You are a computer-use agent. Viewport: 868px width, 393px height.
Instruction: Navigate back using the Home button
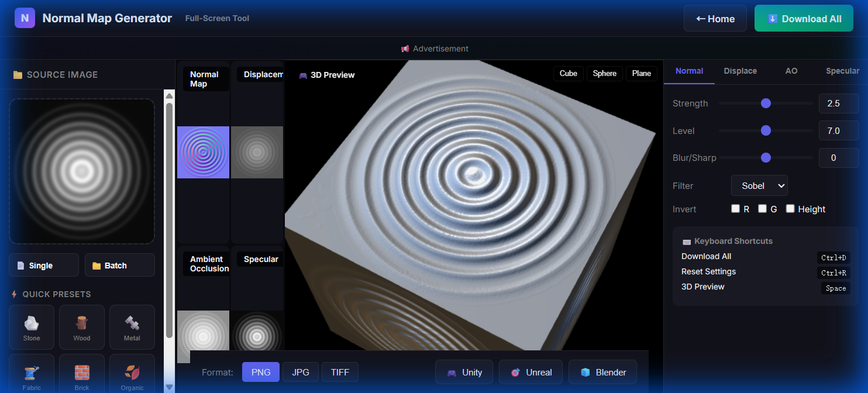point(715,18)
